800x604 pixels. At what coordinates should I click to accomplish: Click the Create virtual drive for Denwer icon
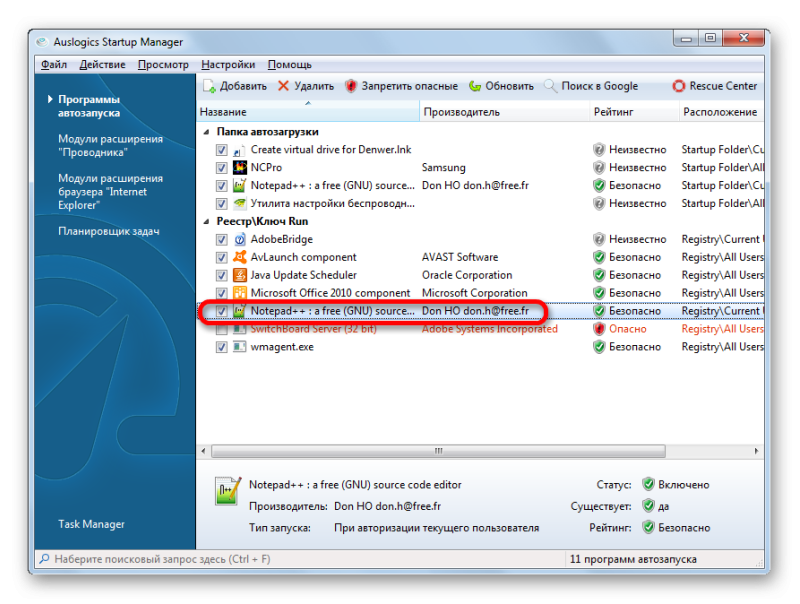[x=239, y=149]
